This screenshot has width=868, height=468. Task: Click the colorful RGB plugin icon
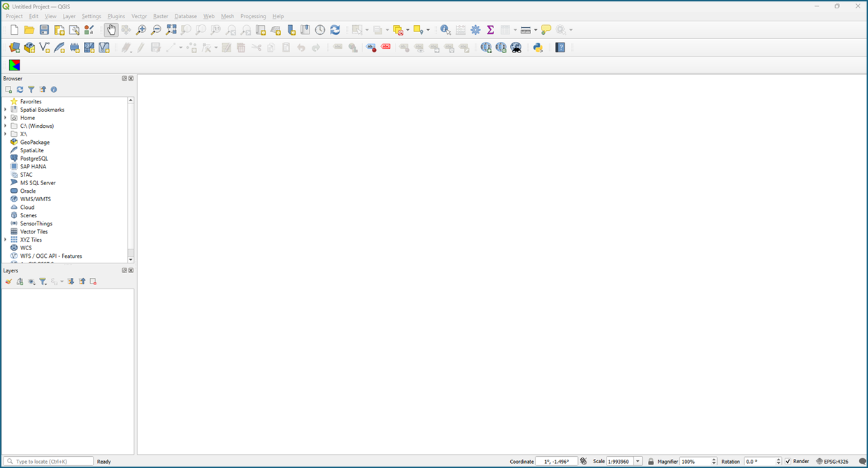point(14,65)
